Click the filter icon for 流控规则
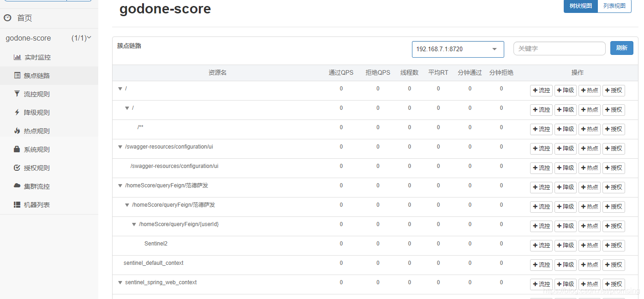This screenshot has width=644, height=299. pyautogui.click(x=17, y=94)
